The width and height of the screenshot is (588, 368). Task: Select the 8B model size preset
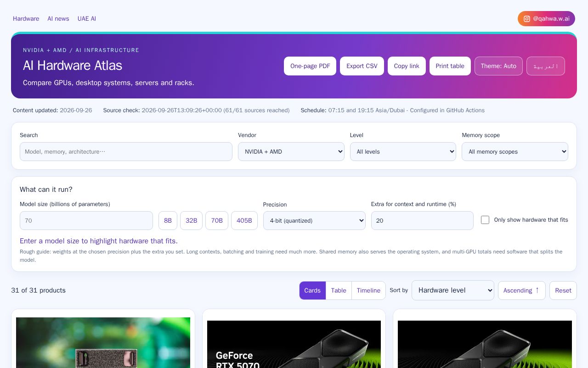click(168, 220)
